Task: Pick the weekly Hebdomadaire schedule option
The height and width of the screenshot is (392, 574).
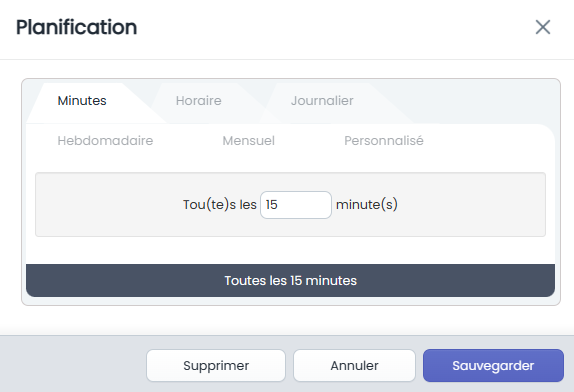Action: [x=105, y=141]
